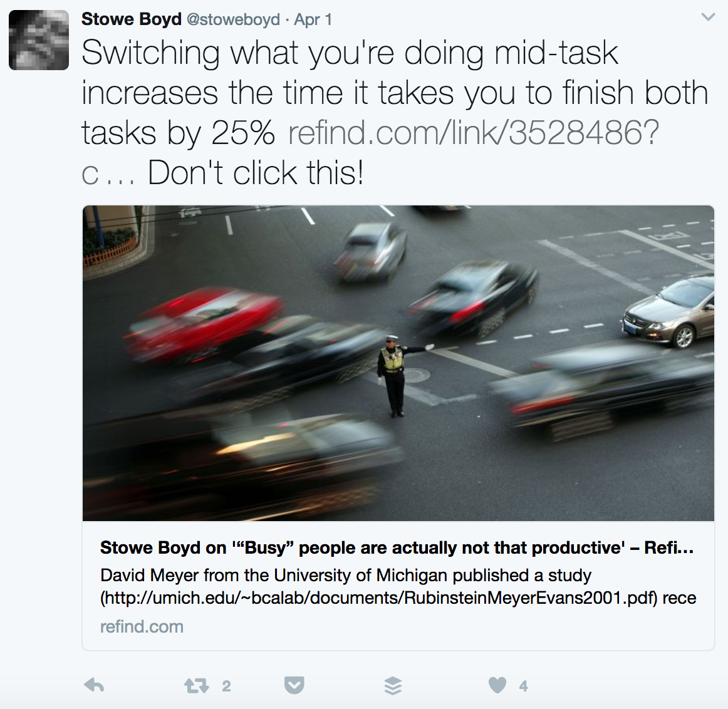Open Stowe Boyd's profile avatar
The height and width of the screenshot is (709, 728).
39,40
